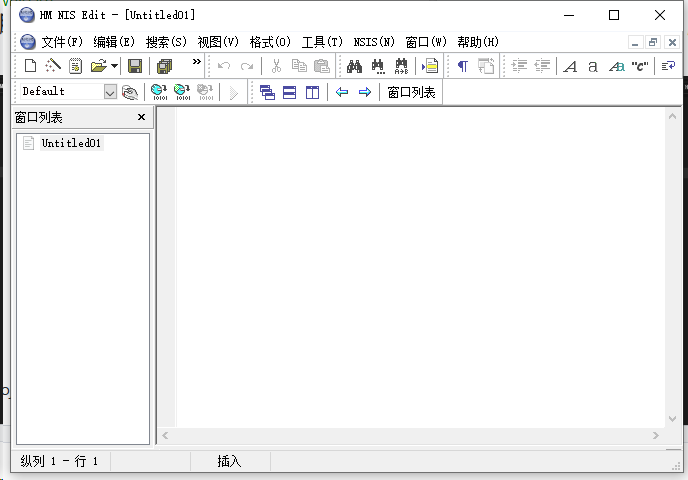Toggle special characters pilcrow icon
Image resolution: width=688 pixels, height=480 pixels.
[x=462, y=66]
